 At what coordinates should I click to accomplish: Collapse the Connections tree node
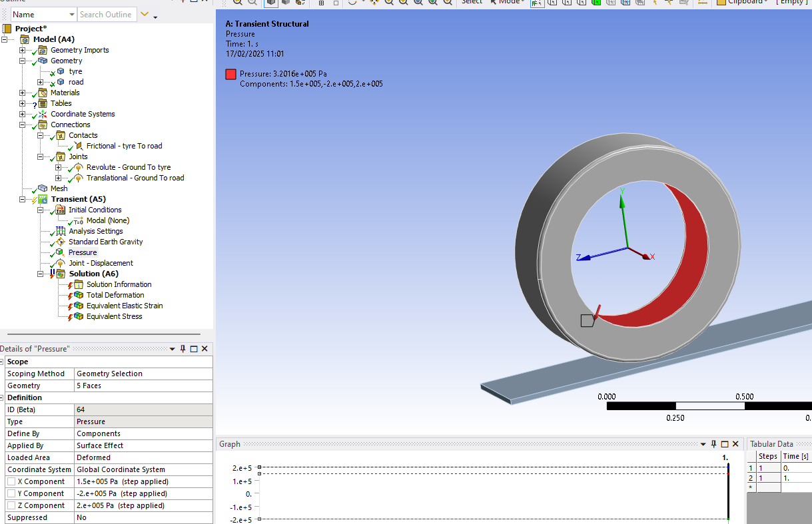[x=23, y=125]
